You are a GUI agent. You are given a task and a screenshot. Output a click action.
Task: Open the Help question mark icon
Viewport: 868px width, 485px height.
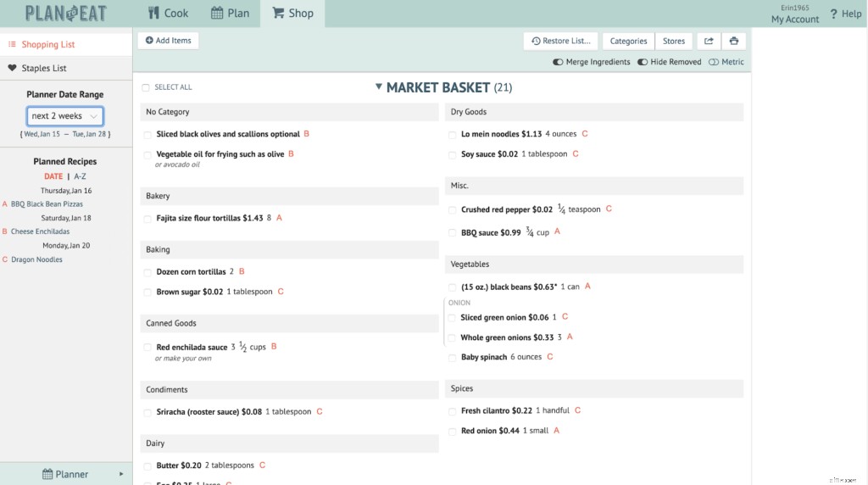pyautogui.click(x=833, y=14)
